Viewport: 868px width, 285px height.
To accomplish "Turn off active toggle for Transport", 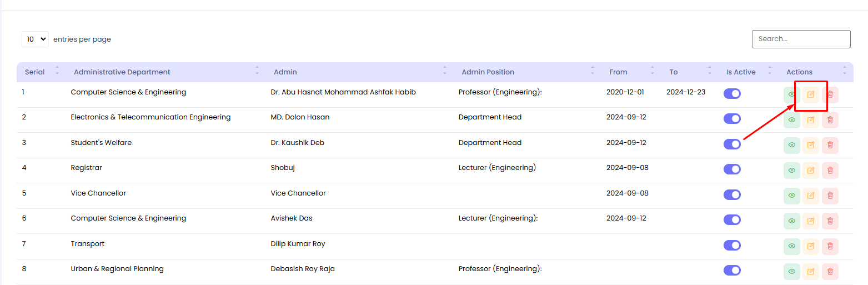I will 732,245.
